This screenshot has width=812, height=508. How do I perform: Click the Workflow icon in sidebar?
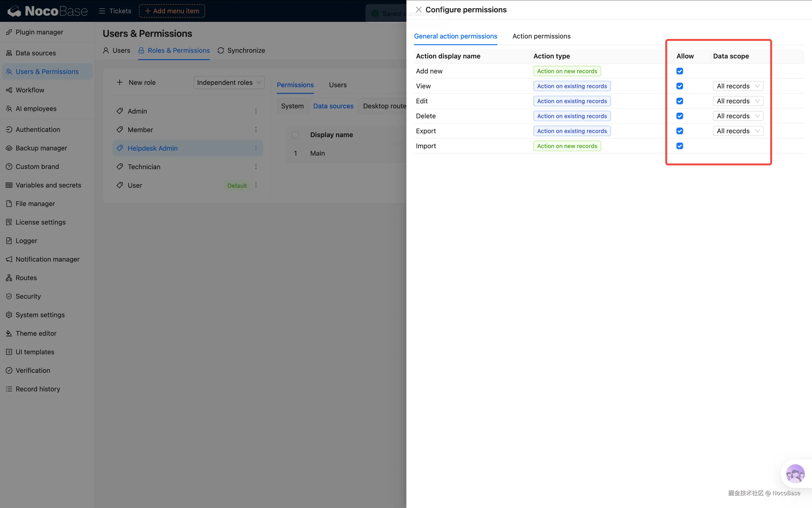[9, 90]
